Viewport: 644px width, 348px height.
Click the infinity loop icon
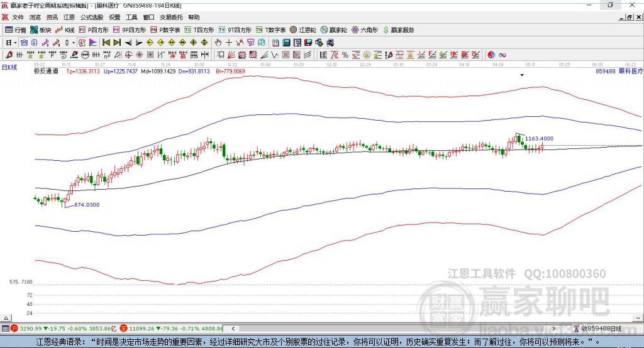tap(502, 55)
